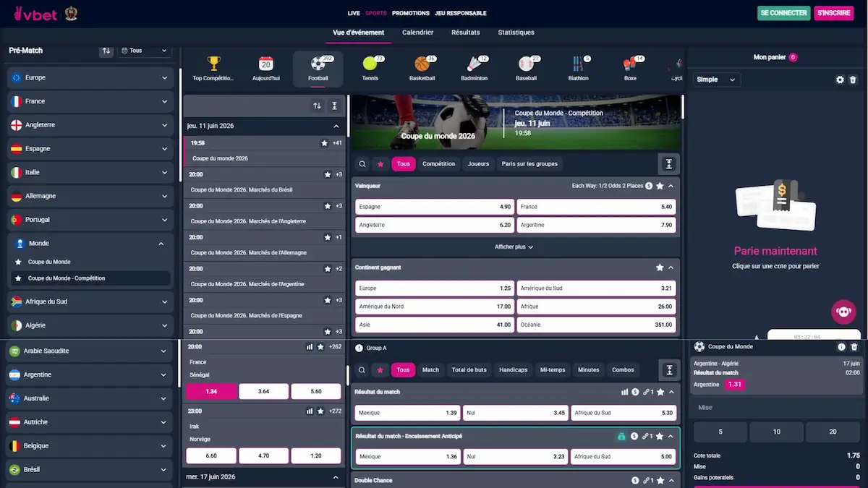Open search beside the Compétition filter

click(x=362, y=164)
